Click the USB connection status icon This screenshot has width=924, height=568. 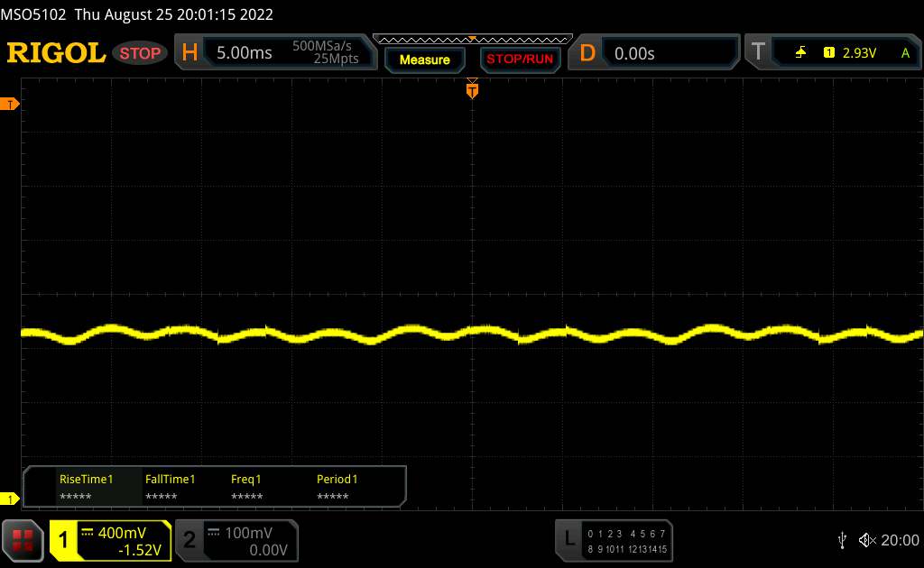point(842,540)
